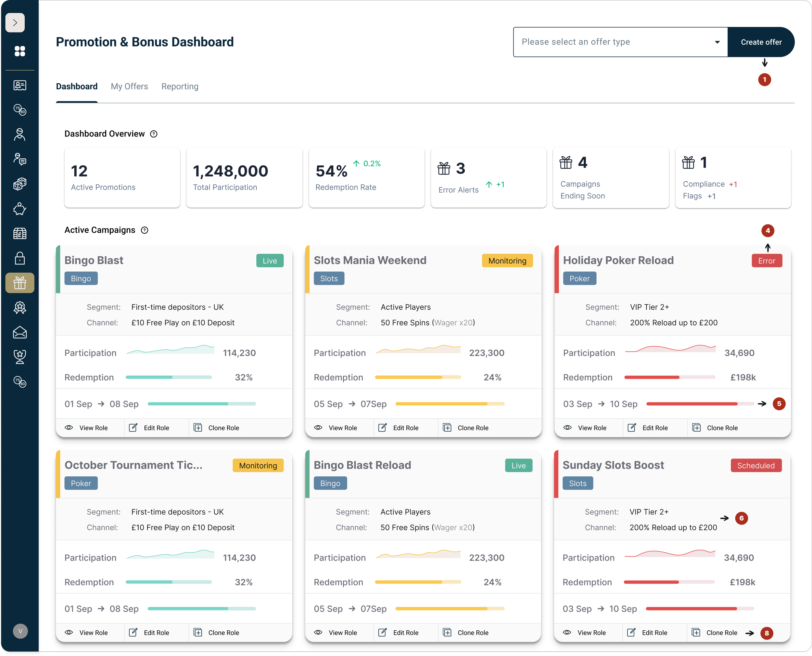Screen dimensions: 812x656
Task: Click the dashboard grid icon in sidebar
Action: [19, 51]
